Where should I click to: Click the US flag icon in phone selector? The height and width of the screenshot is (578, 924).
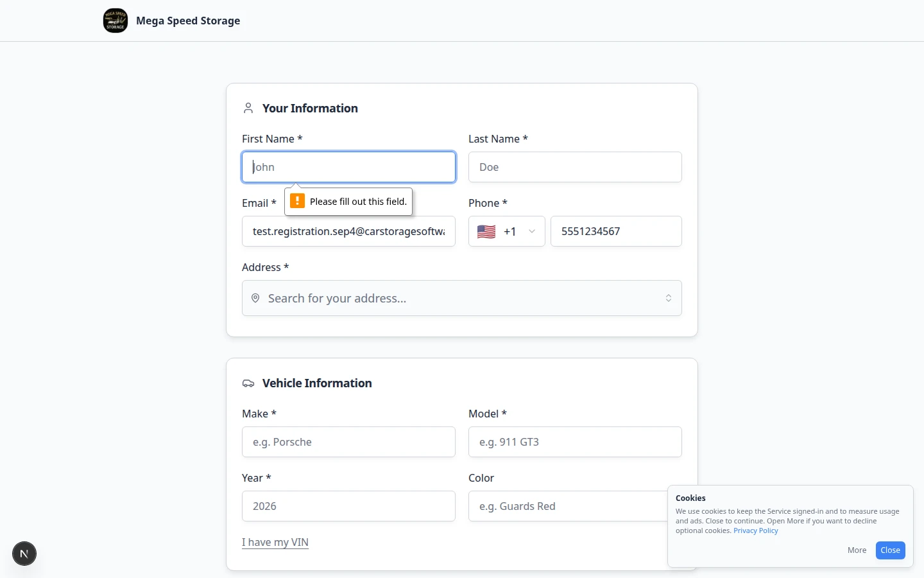(486, 231)
